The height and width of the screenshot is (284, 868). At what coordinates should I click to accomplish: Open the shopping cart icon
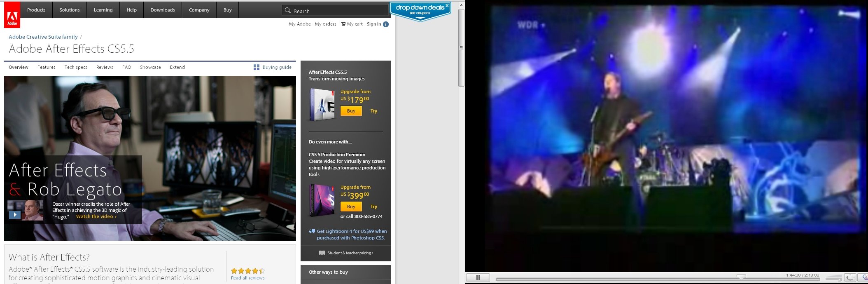click(343, 24)
